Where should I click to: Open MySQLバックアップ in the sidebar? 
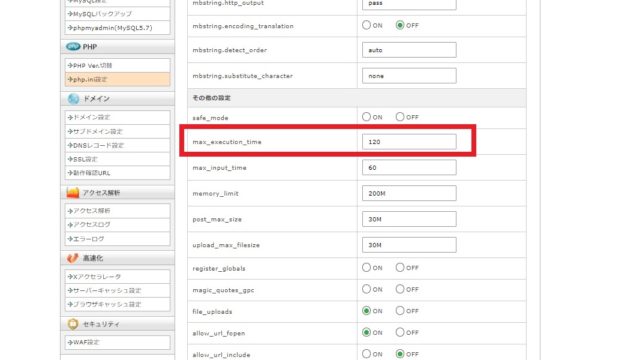click(117, 14)
